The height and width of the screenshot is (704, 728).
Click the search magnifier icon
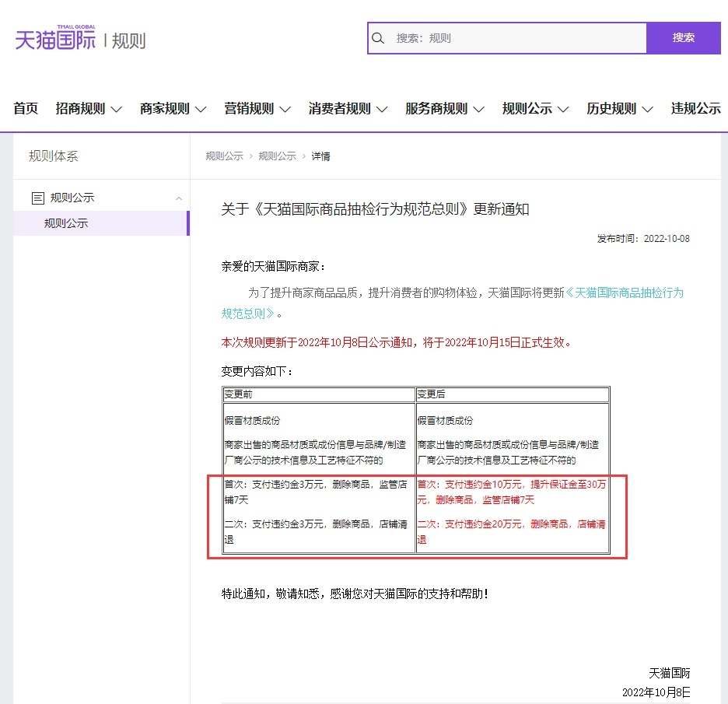[x=378, y=38]
